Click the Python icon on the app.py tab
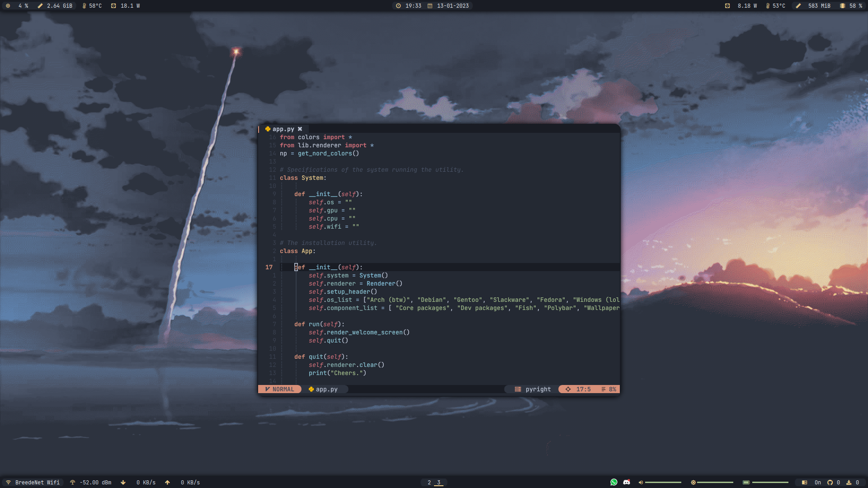 [267, 129]
